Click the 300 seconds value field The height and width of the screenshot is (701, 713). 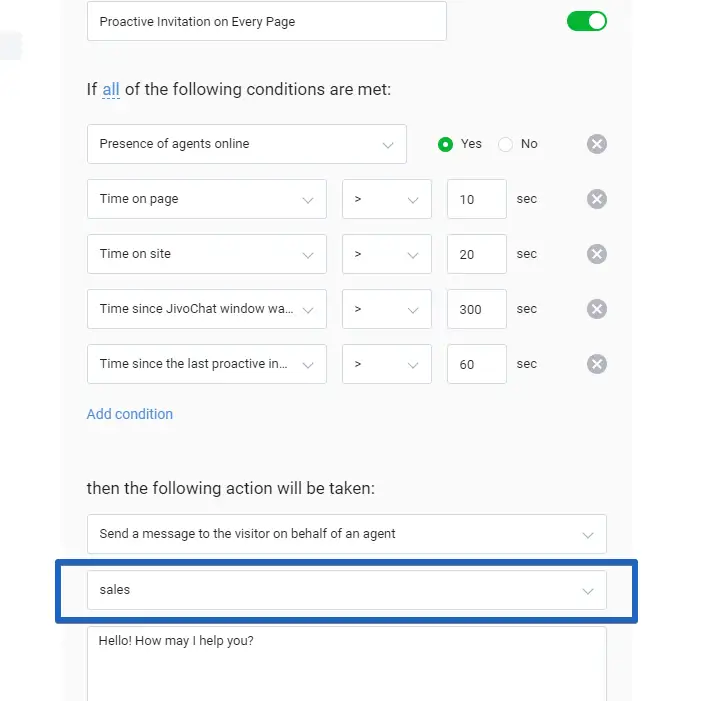pyautogui.click(x=476, y=309)
